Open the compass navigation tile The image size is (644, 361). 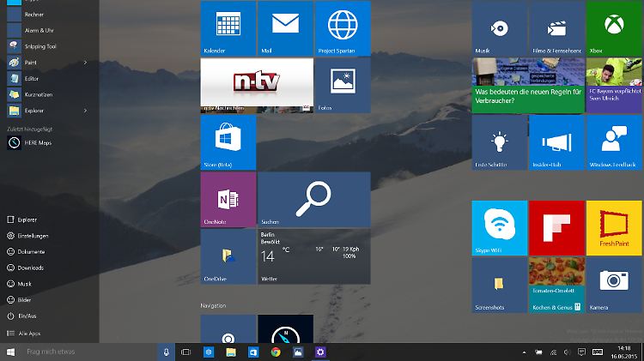[285, 329]
